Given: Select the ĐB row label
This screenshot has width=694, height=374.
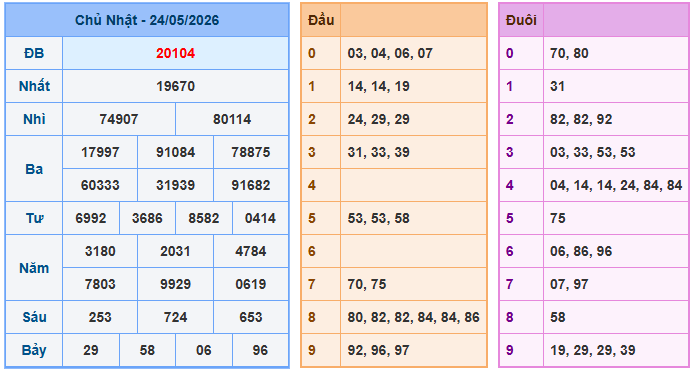Looking at the screenshot, I should pos(34,53).
